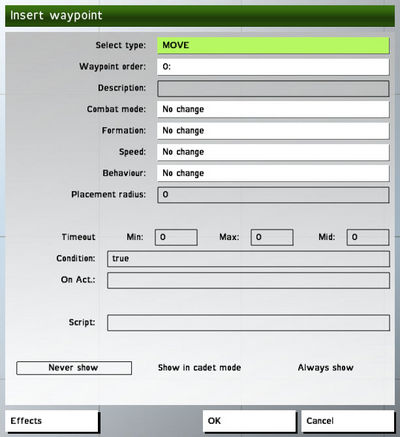Focus the Timeout Min field
Image resolution: width=400 pixels, height=437 pixels.
(x=176, y=237)
